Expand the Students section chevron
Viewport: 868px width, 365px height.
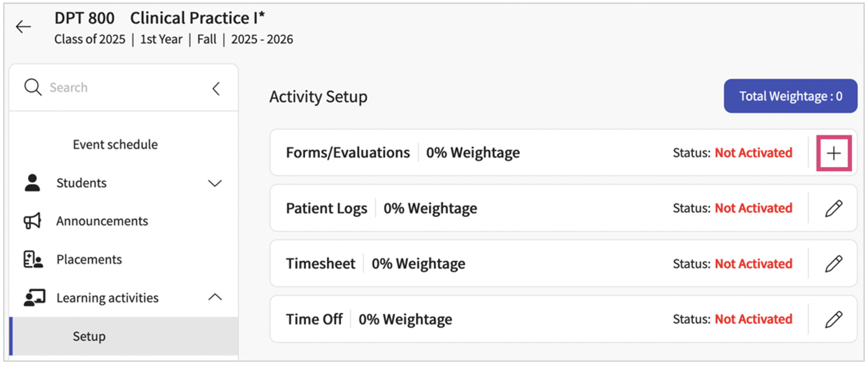[x=215, y=183]
